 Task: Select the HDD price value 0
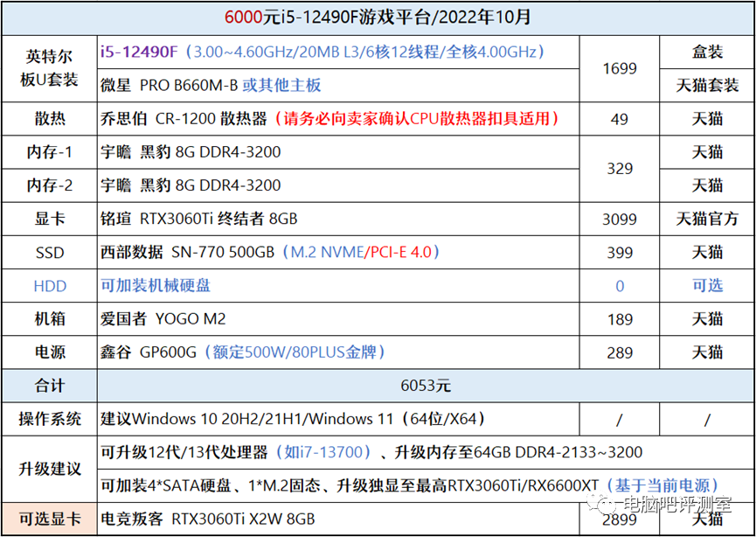click(x=620, y=286)
